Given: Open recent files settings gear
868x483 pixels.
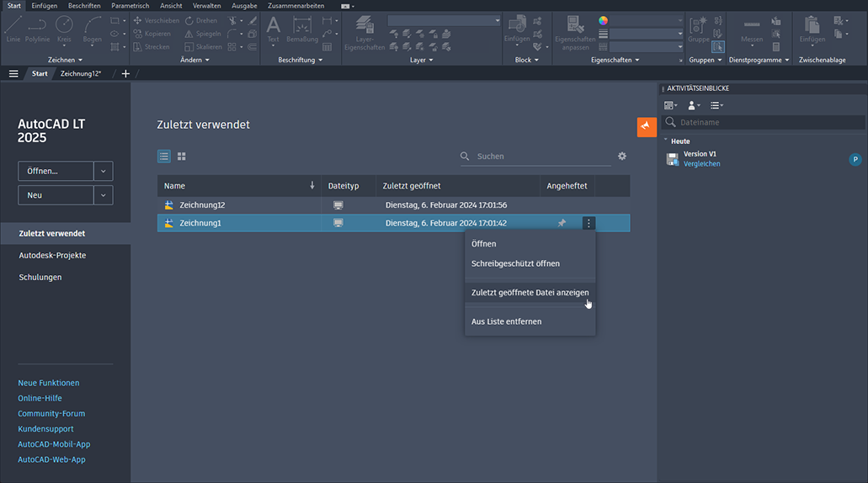Looking at the screenshot, I should pos(622,156).
